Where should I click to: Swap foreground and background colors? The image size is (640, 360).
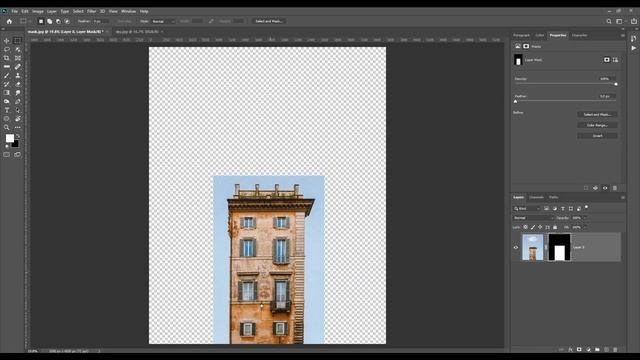(x=18, y=136)
